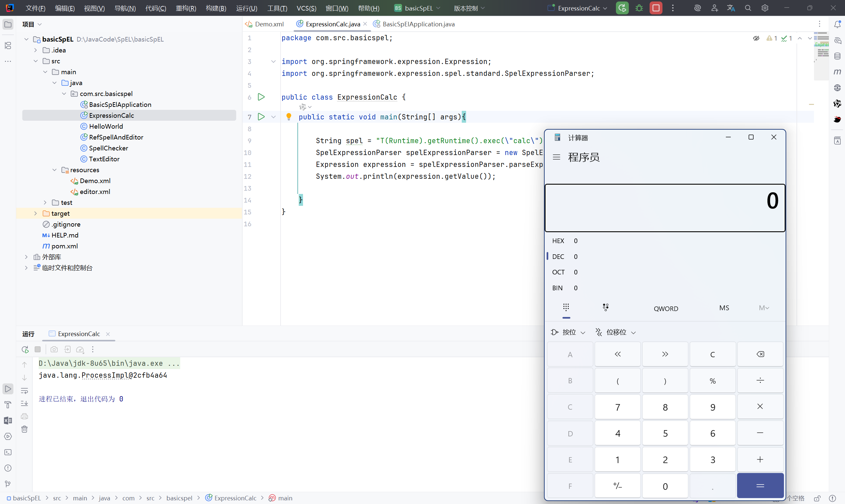845x504 pixels.
Task: Toggle the bit toggling keypad in calculator
Action: [605, 308]
